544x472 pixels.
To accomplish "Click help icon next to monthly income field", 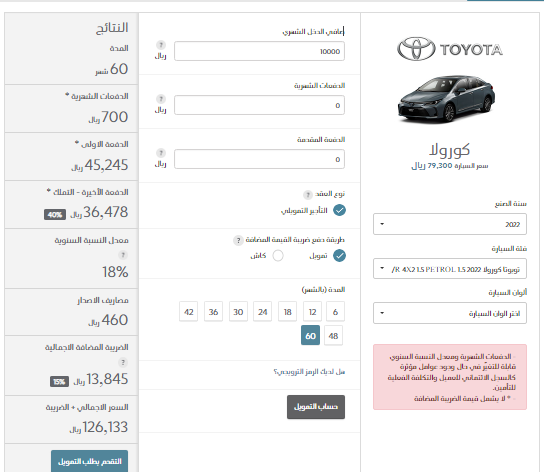I will pyautogui.click(x=161, y=45).
